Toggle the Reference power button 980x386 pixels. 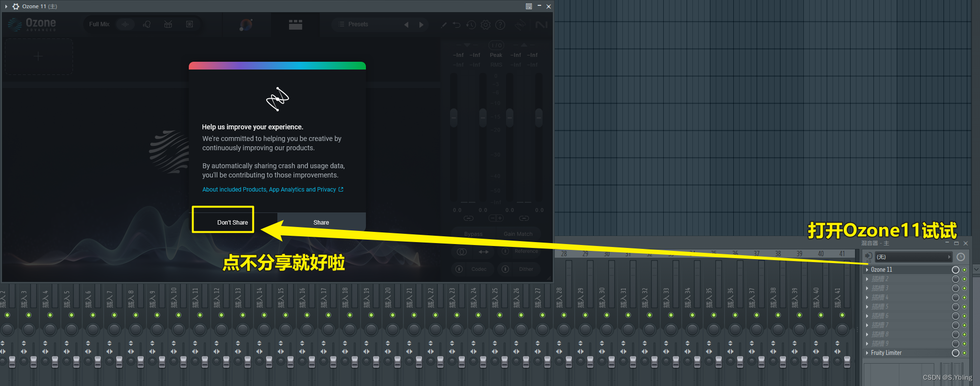pos(506,251)
